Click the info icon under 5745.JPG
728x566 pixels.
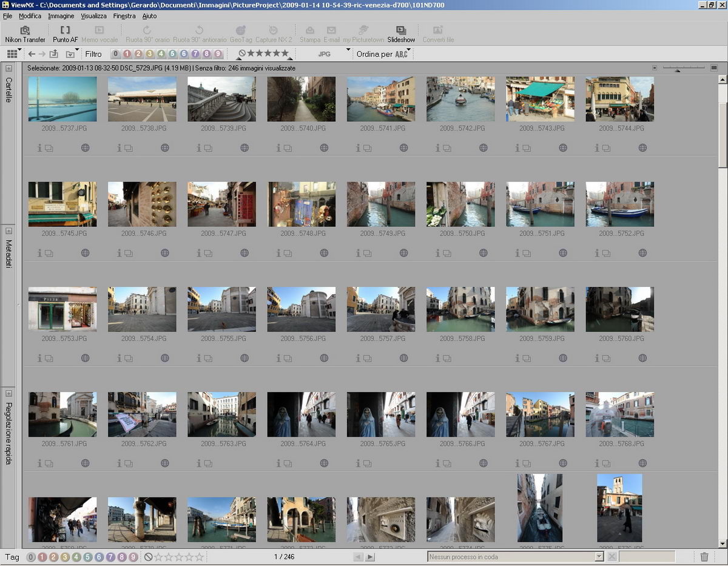point(40,253)
